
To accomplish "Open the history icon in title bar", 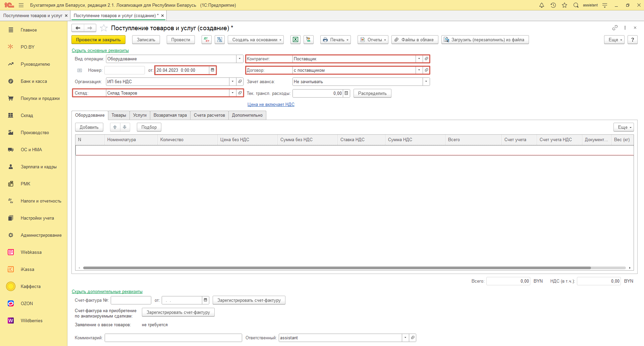I will pyautogui.click(x=553, y=5).
